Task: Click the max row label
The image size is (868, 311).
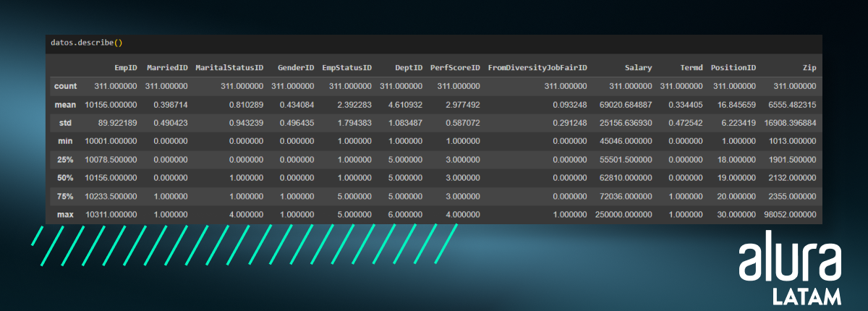Action: (67, 215)
